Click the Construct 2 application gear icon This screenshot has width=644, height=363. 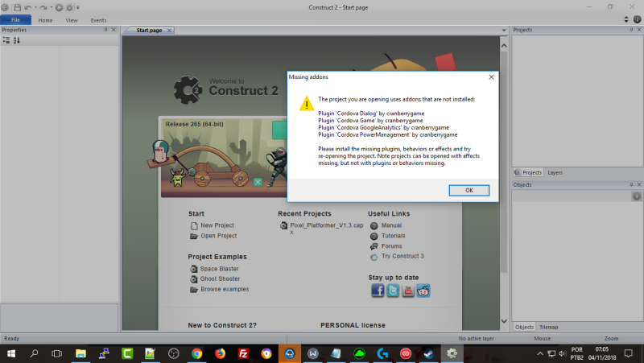tap(5, 7)
